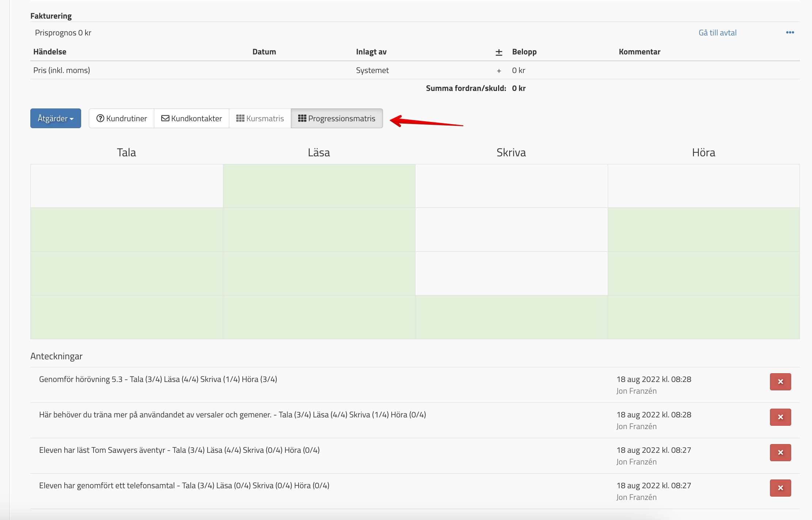Expand the Åtgärder dropdown button
This screenshot has width=812, height=520.
pos(56,118)
